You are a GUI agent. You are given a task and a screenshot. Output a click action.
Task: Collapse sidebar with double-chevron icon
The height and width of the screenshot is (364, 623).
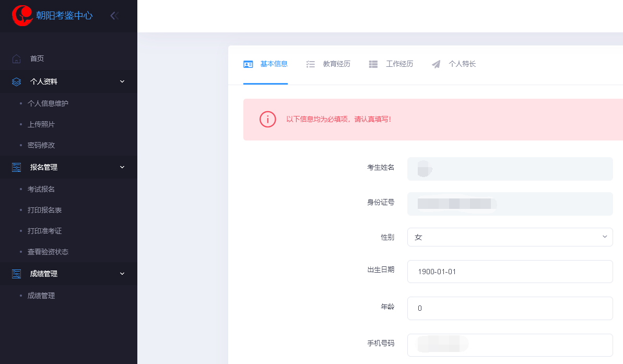pos(114,16)
